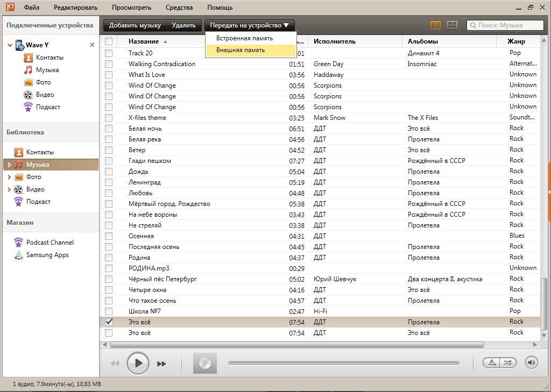
Task: Open the Помощь menu
Action: [220, 8]
